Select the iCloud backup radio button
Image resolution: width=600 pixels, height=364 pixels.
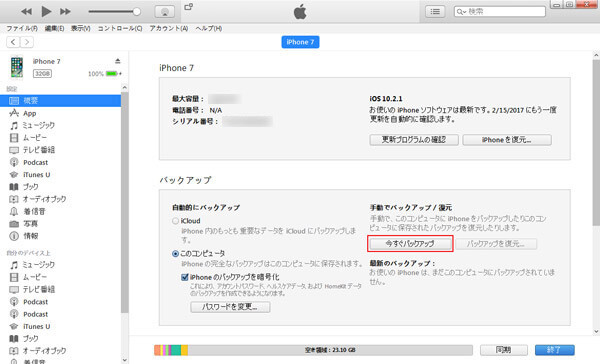click(x=175, y=221)
